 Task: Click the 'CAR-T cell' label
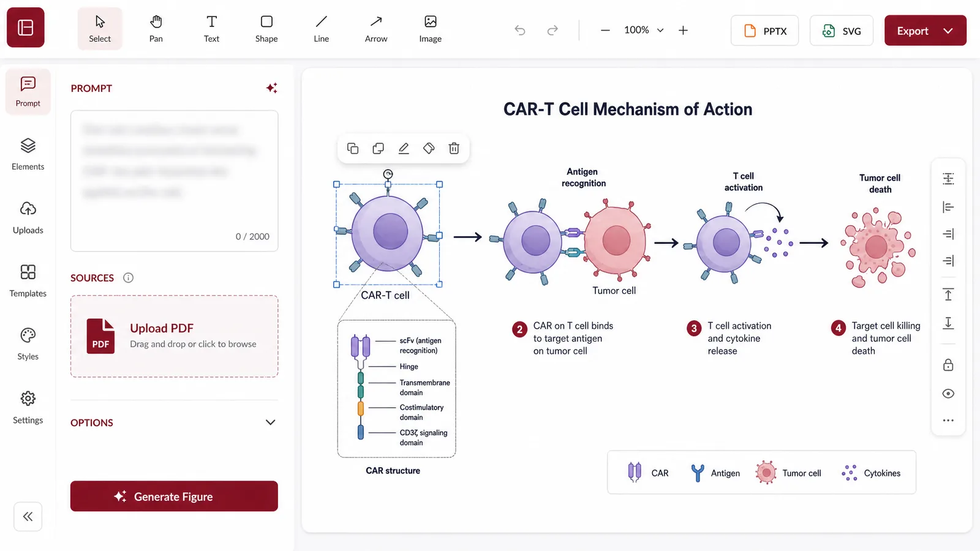[x=385, y=295]
